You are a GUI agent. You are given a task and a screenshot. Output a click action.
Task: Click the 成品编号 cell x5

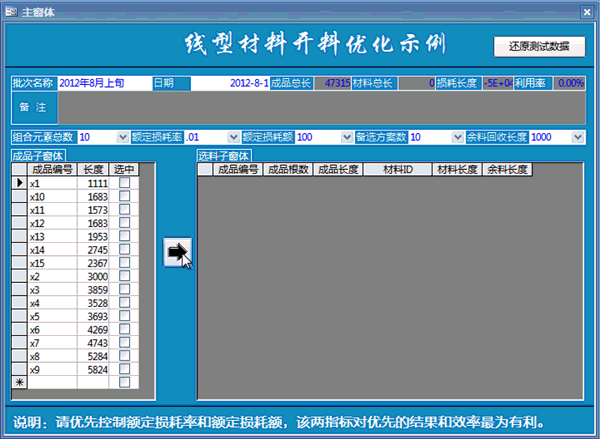pyautogui.click(x=52, y=316)
